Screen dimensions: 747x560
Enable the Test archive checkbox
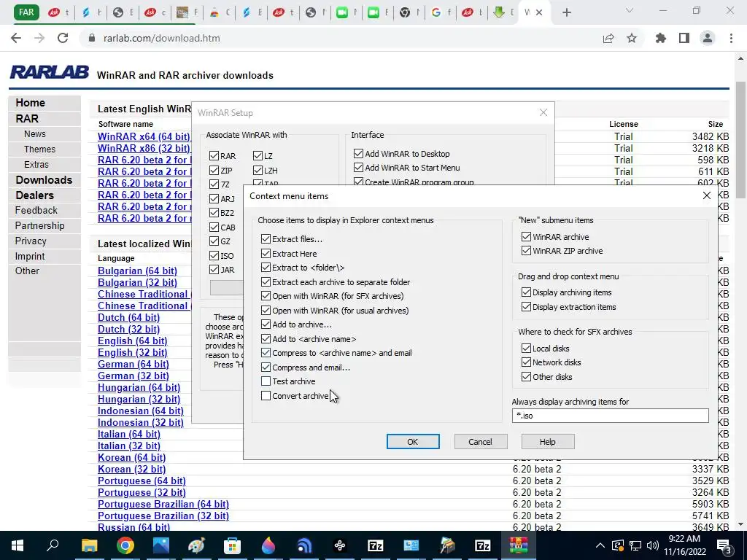click(266, 381)
